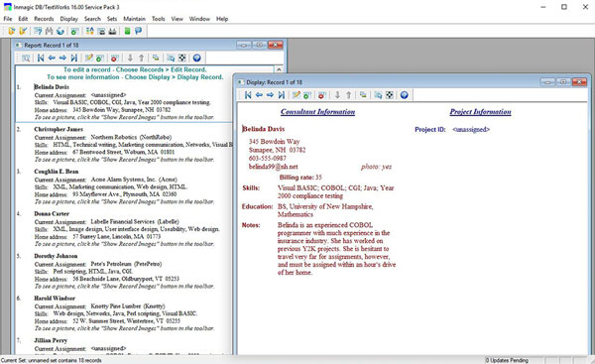Select the Jillian Perry record

51,340
